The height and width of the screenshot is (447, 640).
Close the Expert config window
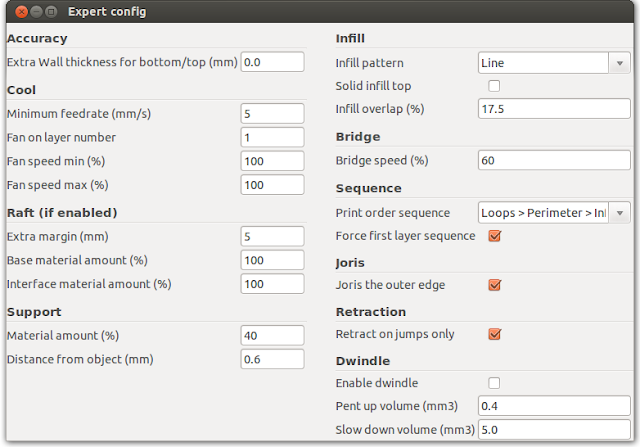click(20, 12)
